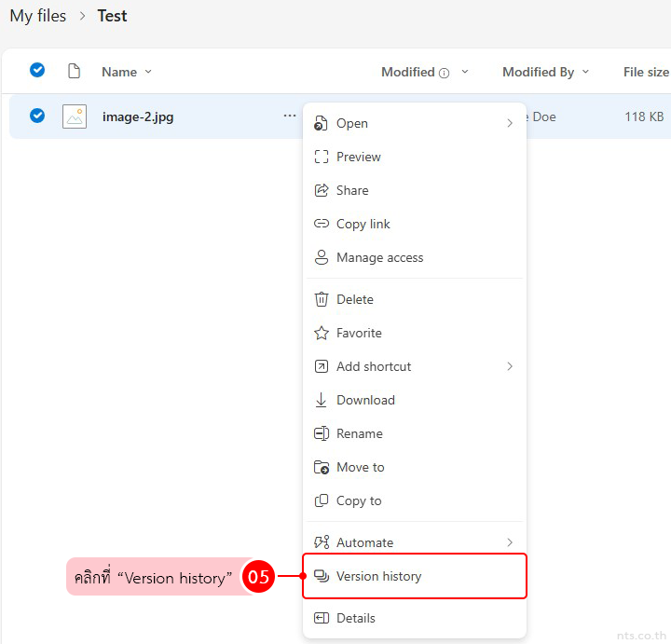Go to My files breadcrumb link
The width and height of the screenshot is (671, 644).
click(37, 16)
